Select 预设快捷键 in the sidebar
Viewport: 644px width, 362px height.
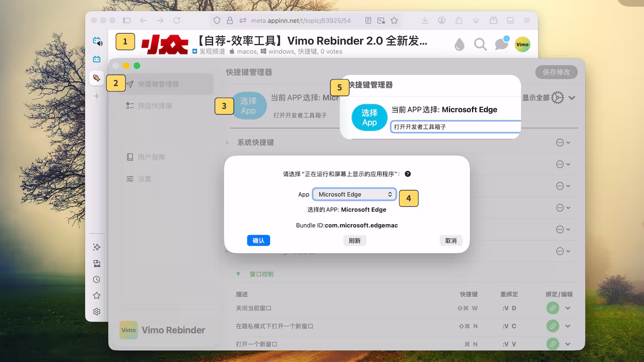[155, 106]
